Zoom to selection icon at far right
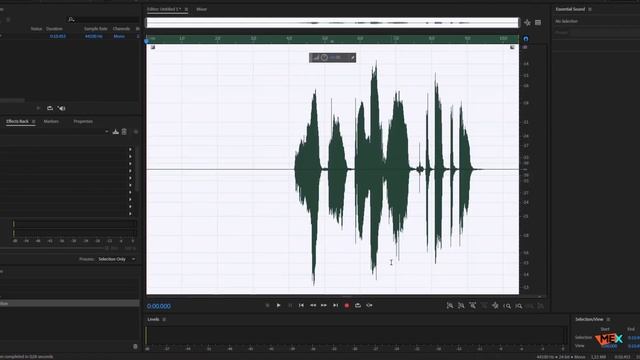640x360 pixels. click(541, 306)
